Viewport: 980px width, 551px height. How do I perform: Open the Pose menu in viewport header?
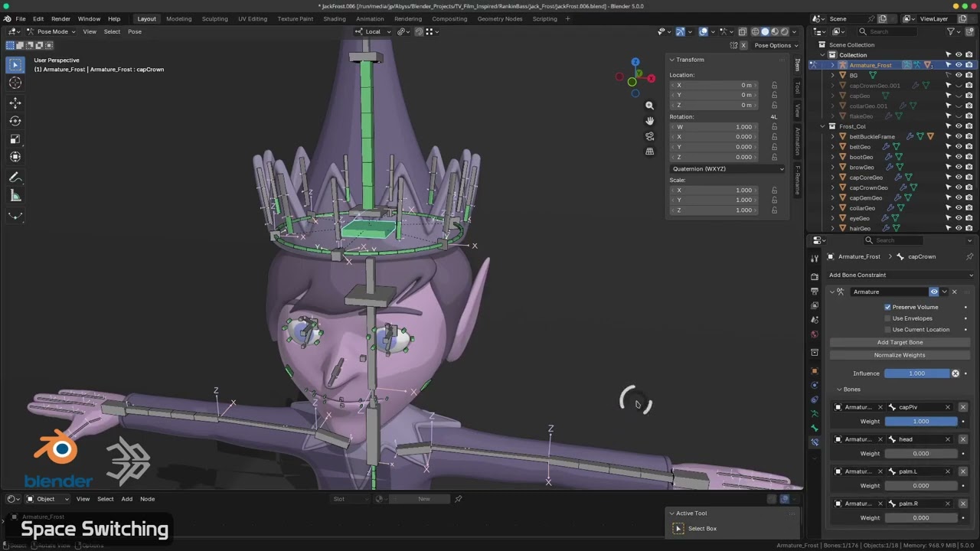135,31
